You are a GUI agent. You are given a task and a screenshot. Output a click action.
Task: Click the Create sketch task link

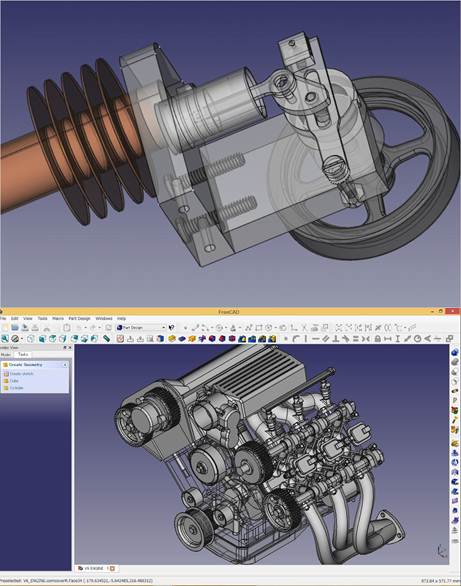point(21,373)
